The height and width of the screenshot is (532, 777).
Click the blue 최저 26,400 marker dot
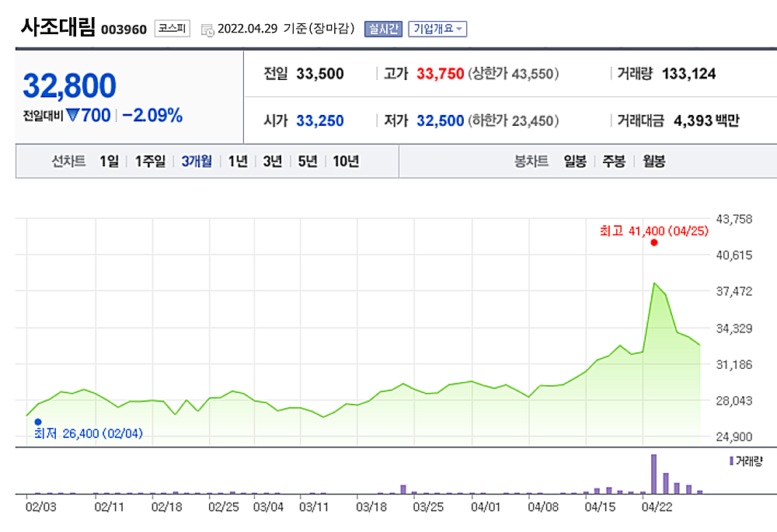[38, 422]
